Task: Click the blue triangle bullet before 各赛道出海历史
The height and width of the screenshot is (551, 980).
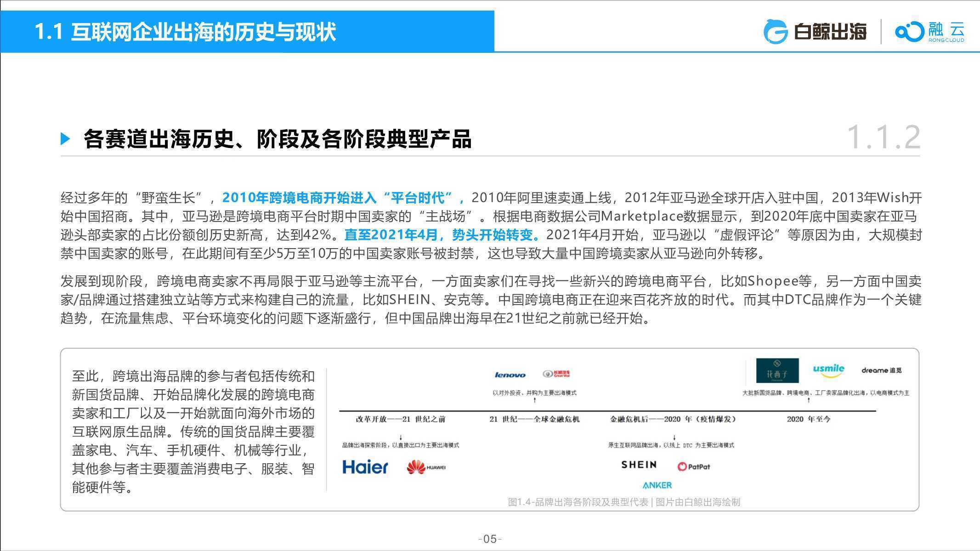Action: coord(65,139)
